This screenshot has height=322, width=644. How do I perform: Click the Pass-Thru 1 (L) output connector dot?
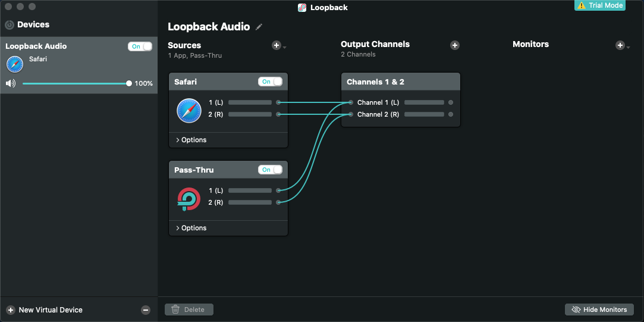coord(278,190)
